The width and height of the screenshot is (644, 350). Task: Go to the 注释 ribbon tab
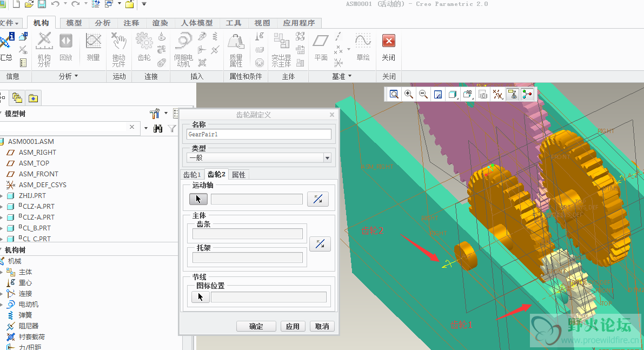point(131,23)
